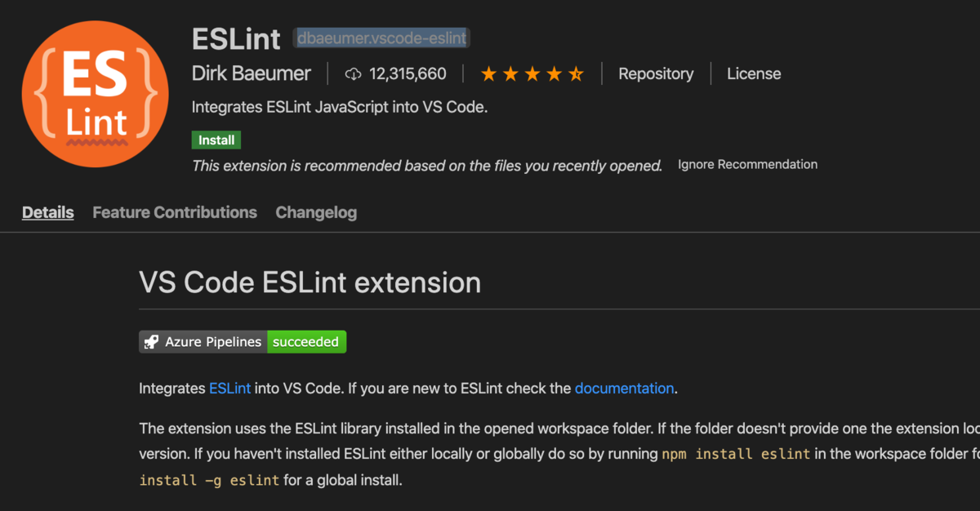980x511 pixels.
Task: Click the Azure Pipelines rocket icon
Action: [151, 341]
